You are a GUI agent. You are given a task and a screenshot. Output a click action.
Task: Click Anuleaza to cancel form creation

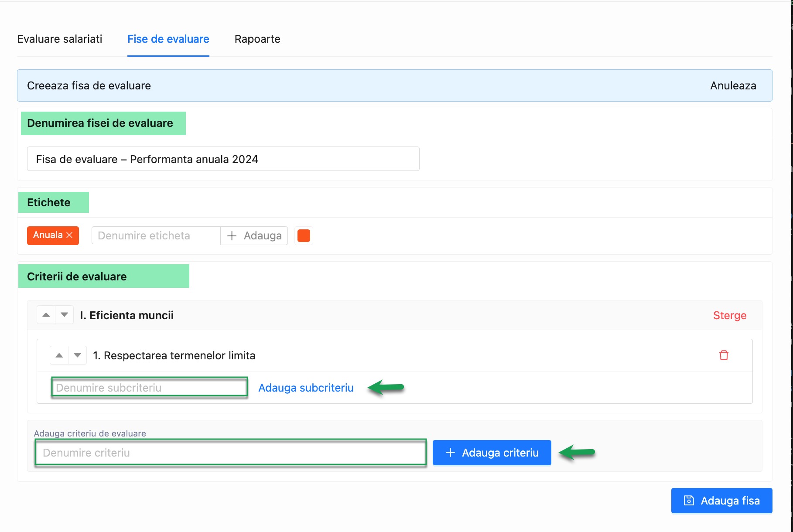pos(733,85)
